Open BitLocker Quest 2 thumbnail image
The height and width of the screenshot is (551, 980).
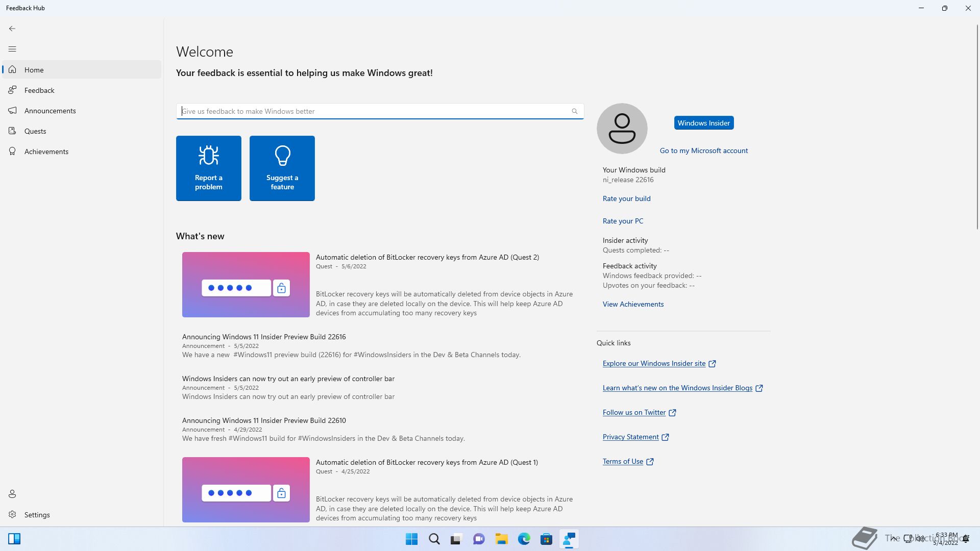(x=246, y=285)
